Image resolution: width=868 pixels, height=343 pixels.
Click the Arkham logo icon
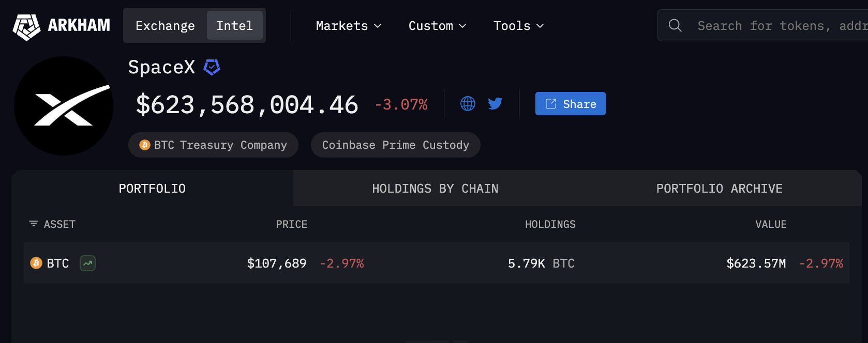[26, 27]
